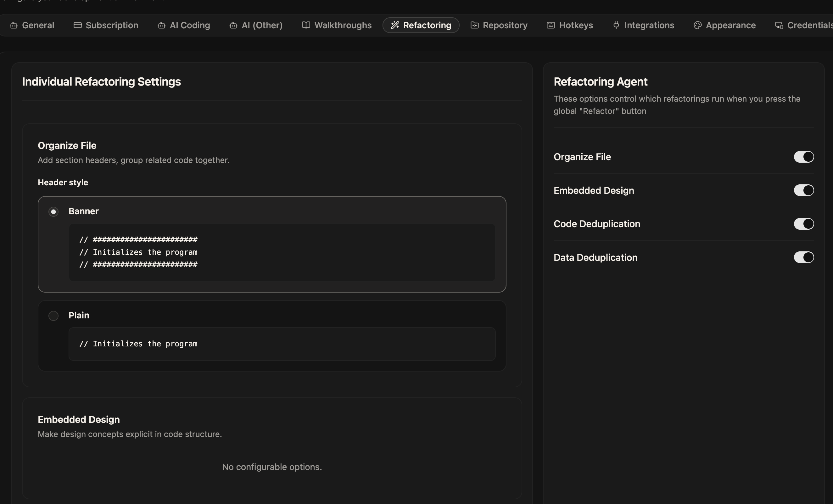The image size is (833, 504).
Task: Click the Plain option label
Action: coord(79,315)
